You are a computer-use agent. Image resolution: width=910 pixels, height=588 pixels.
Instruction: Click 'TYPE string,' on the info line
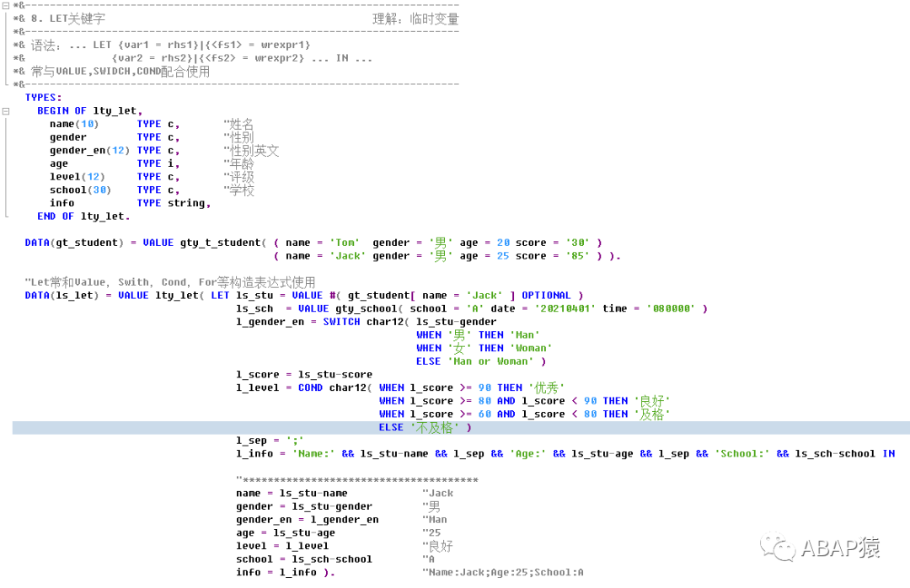coord(174,203)
